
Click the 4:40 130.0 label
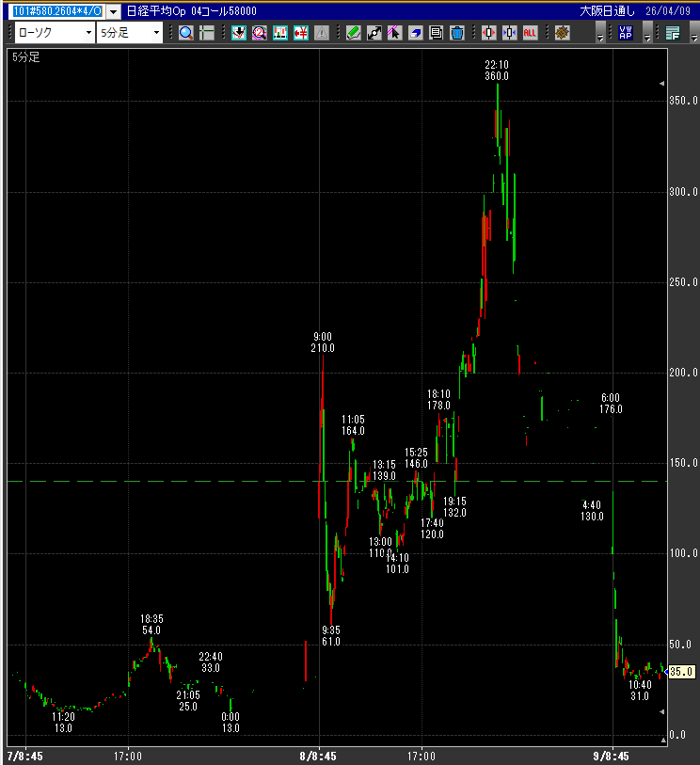pos(592,511)
